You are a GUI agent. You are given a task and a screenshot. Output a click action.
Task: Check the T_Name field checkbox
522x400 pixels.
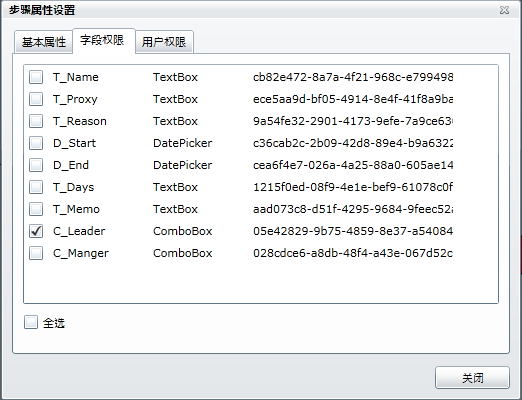pyautogui.click(x=36, y=77)
